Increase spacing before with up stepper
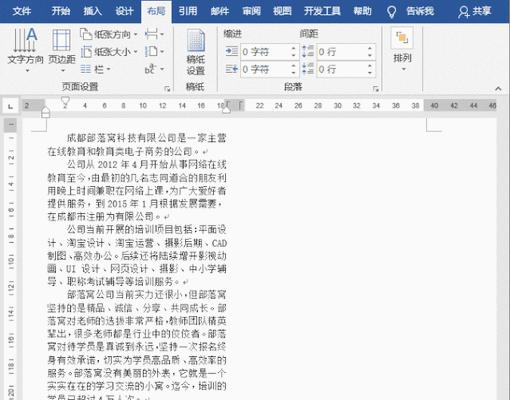This screenshot has width=510, height=400. tap(370, 48)
